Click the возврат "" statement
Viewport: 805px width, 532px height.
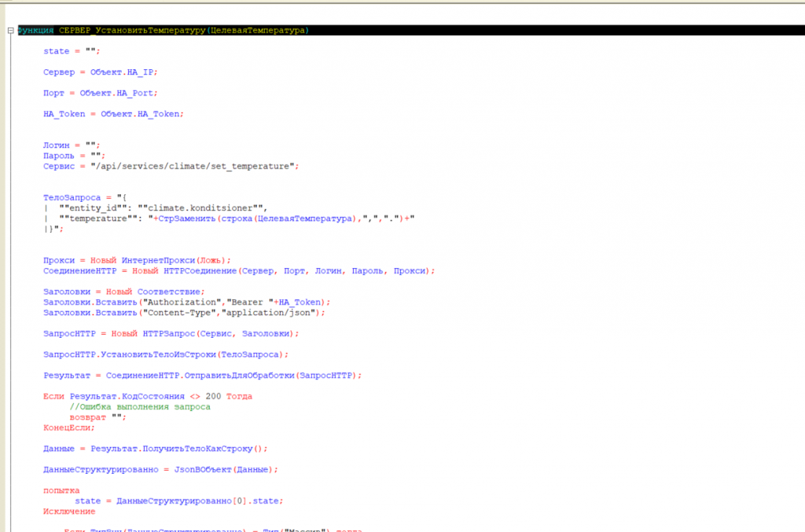[x=97, y=417]
